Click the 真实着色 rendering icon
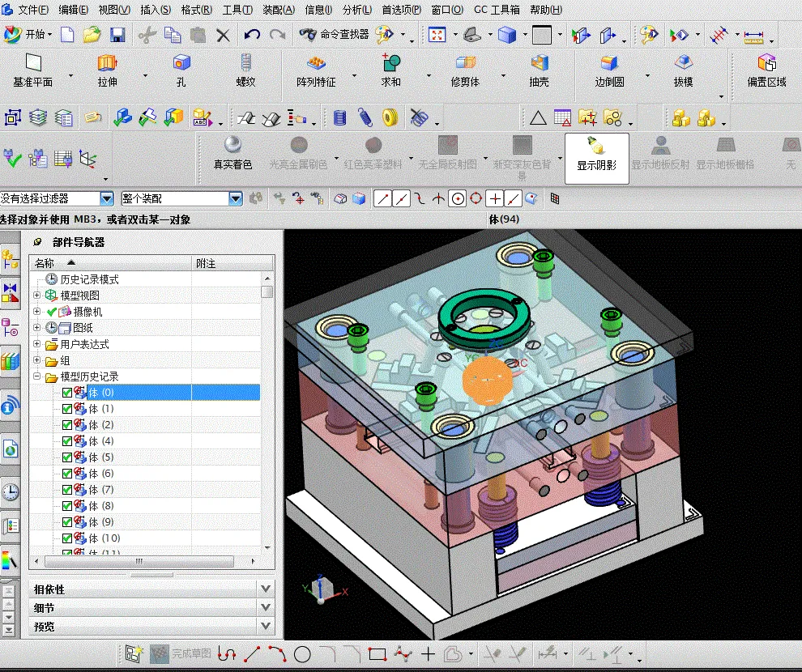This screenshot has height=672, width=802. (x=233, y=145)
